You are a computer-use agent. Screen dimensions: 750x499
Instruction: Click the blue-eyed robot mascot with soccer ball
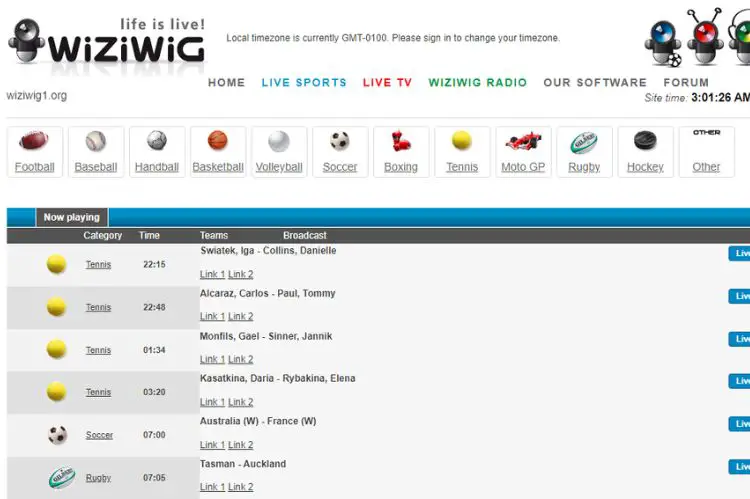tap(664, 43)
